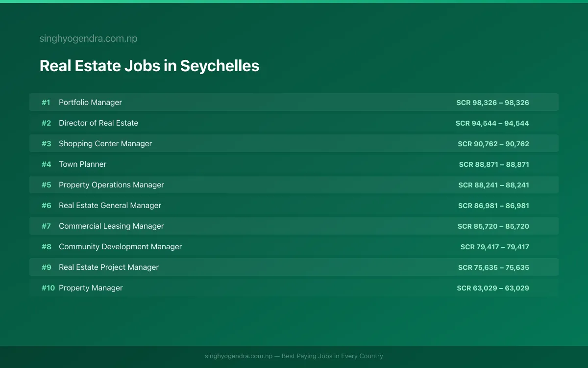588x368 pixels.
Task: Select the Town Planner job title
Action: tap(82, 164)
